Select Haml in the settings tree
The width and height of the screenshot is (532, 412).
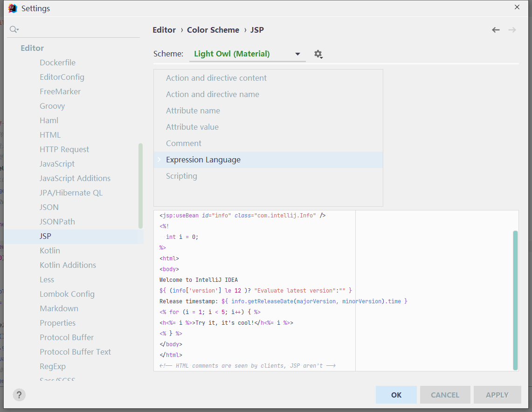pyautogui.click(x=49, y=120)
